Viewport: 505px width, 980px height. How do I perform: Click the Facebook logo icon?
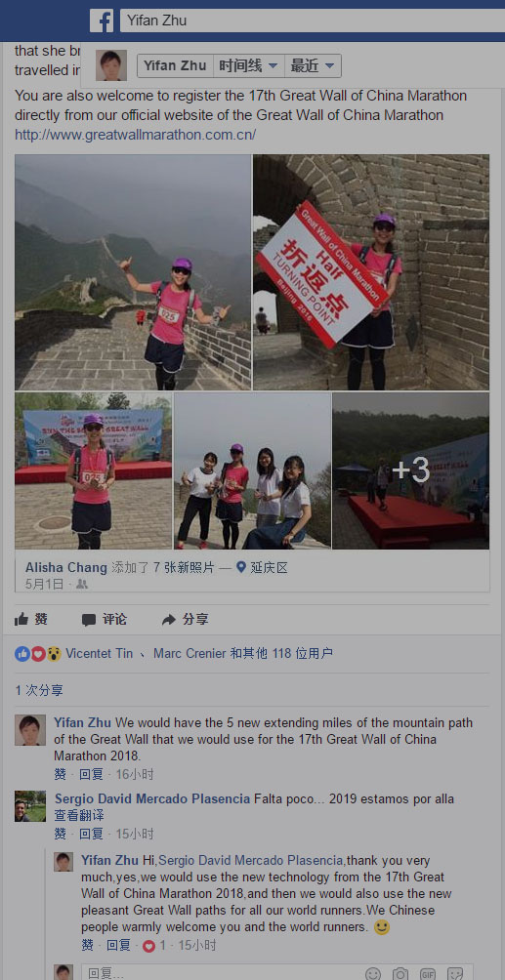pos(102,20)
